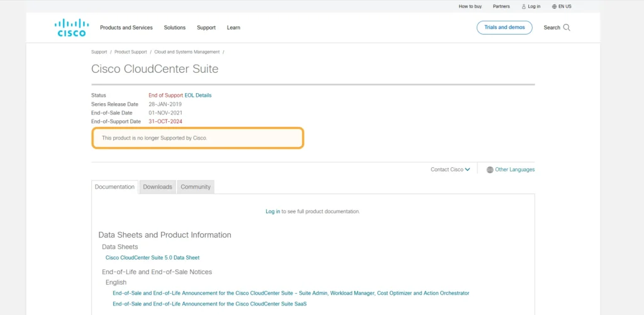Open the Learn menu

(234, 28)
